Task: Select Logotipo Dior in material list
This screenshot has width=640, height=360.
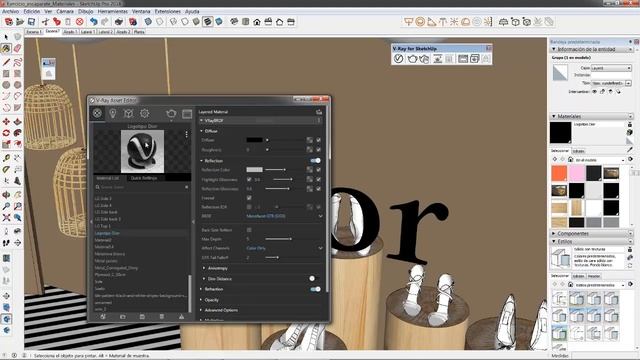Action: (107, 233)
